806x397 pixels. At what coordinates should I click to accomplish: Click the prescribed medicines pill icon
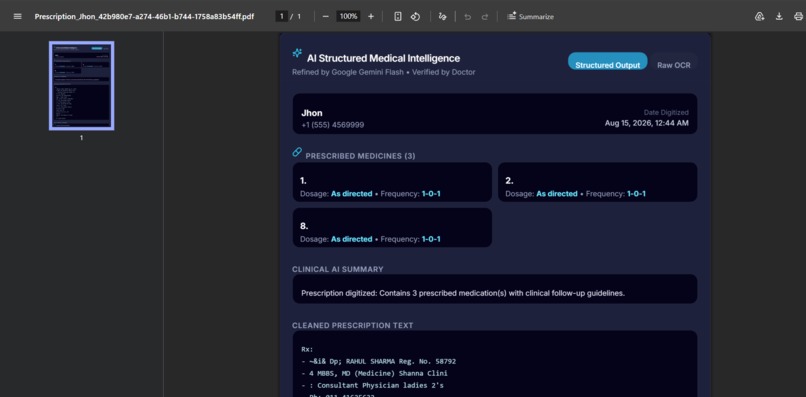coord(297,152)
